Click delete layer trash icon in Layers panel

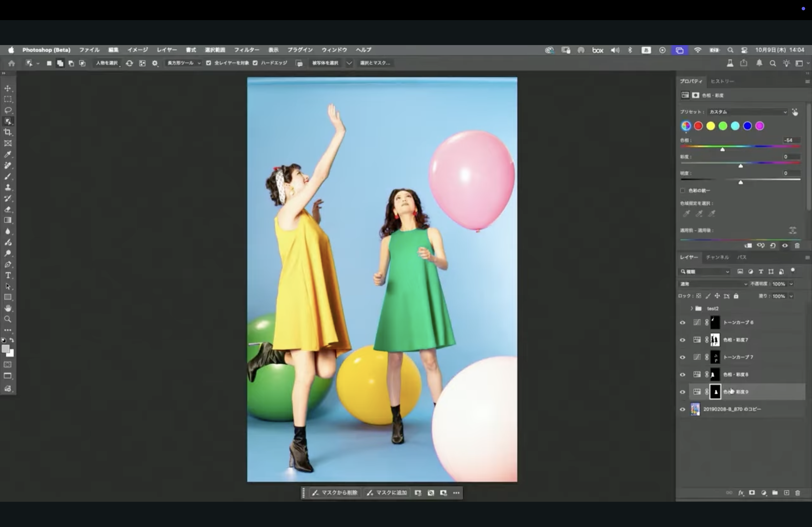pyautogui.click(x=797, y=493)
